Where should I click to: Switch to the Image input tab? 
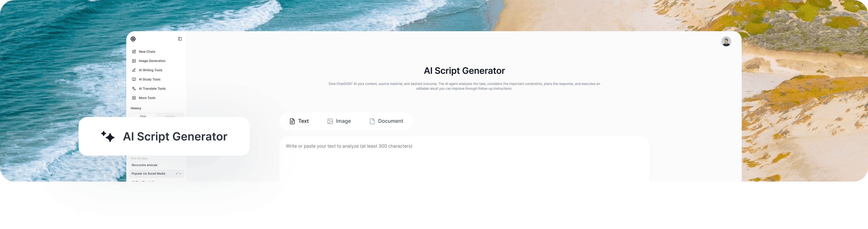[x=339, y=121]
